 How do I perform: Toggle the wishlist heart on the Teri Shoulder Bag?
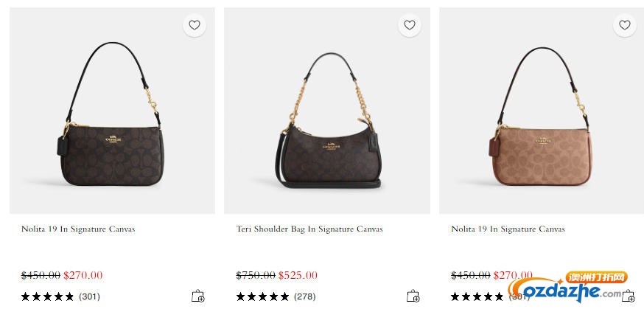410,25
